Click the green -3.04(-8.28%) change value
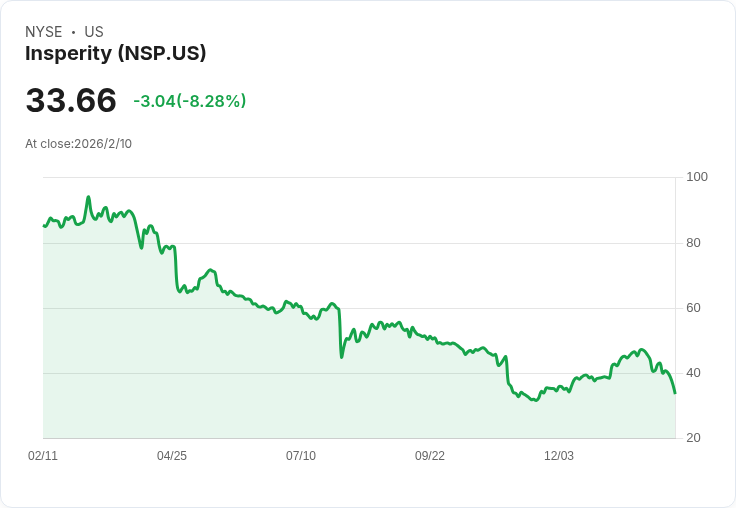 (189, 101)
